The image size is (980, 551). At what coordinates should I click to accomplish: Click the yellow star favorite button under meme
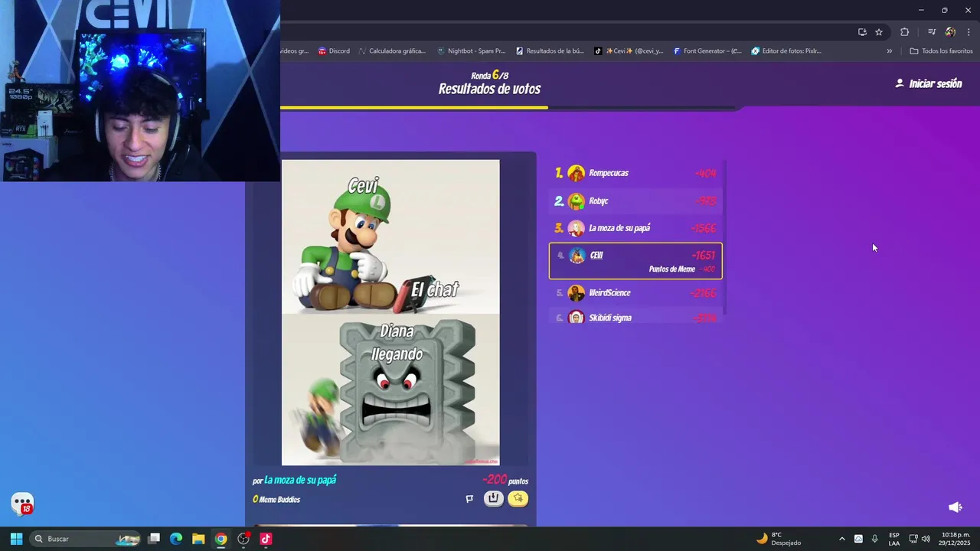[518, 498]
